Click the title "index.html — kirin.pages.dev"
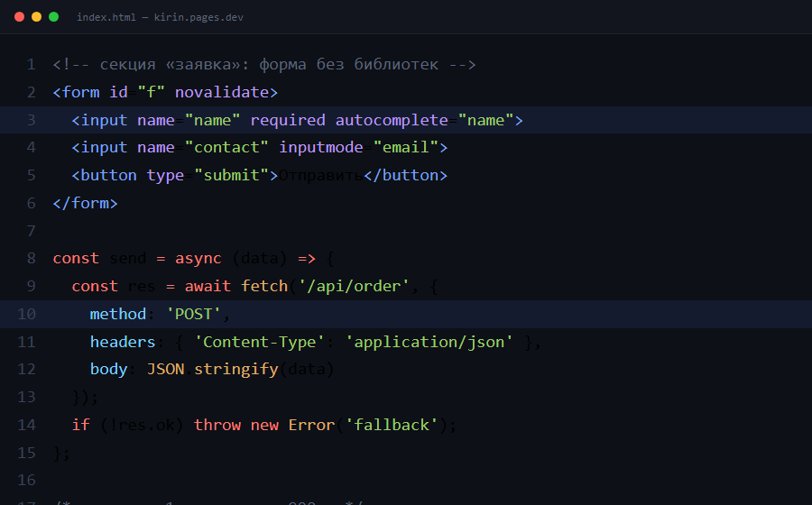This screenshot has height=505, width=812. coord(160,17)
